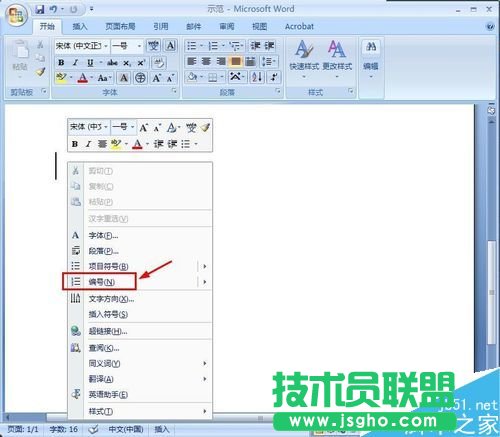The width and height of the screenshot is (500, 437).
Task: Click the Paste (粘贴) ribbon button
Action: coord(20,59)
